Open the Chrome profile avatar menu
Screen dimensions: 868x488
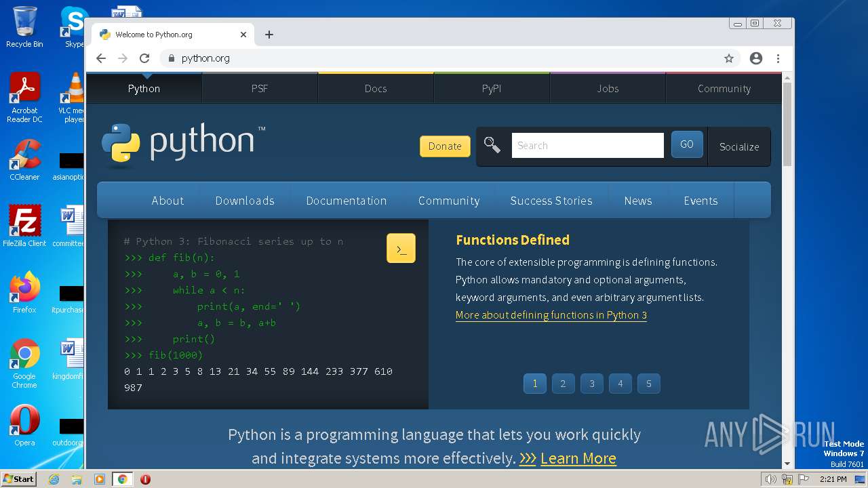(756, 58)
